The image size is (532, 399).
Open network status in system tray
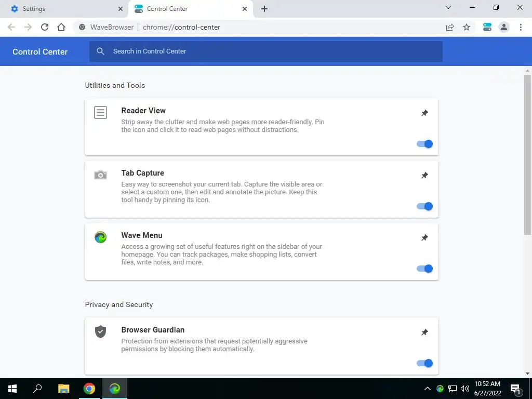coord(453,389)
